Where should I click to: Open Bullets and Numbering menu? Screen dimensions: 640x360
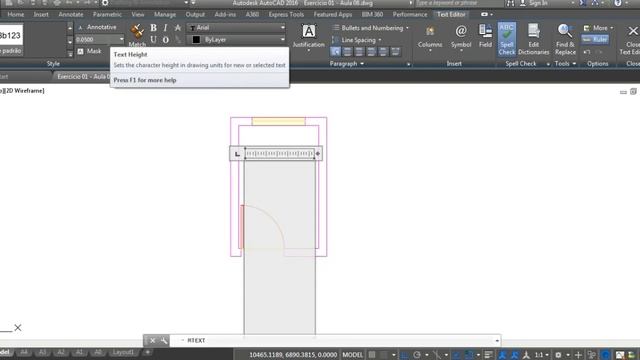(x=370, y=28)
